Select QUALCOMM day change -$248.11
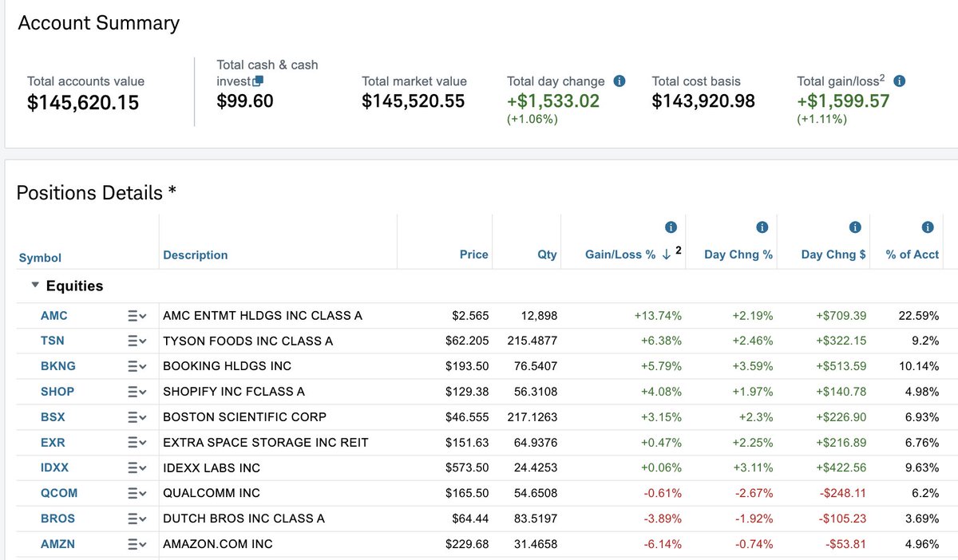This screenshot has height=560, width=958. coord(841,493)
